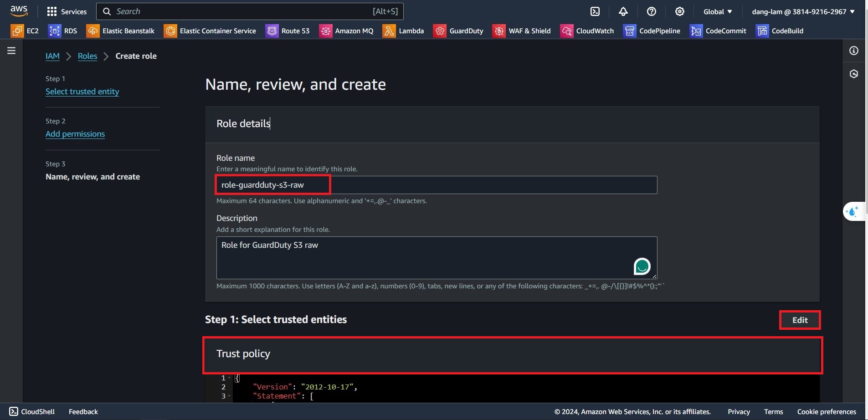This screenshot has width=868, height=420.
Task: Open the help question mark menu
Action: (x=652, y=11)
